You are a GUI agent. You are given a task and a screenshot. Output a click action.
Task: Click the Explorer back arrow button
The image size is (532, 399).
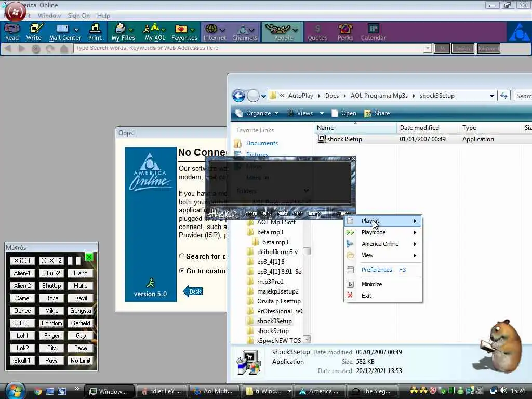click(x=239, y=96)
